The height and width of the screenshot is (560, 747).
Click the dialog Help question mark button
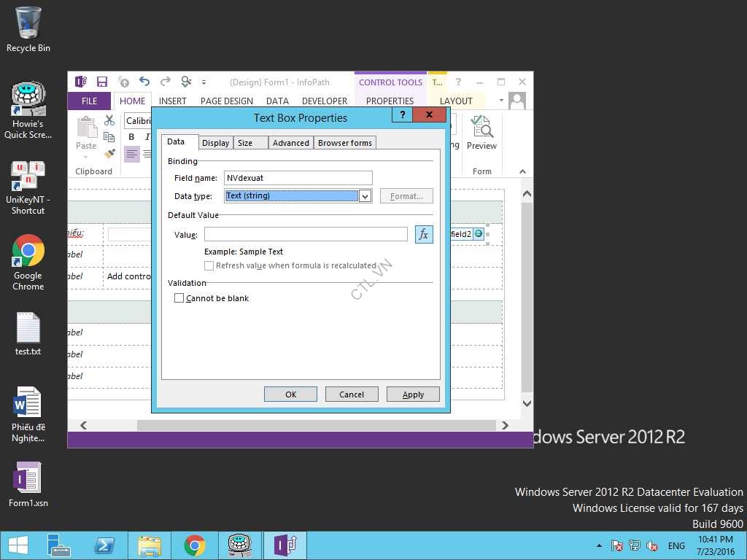402,115
